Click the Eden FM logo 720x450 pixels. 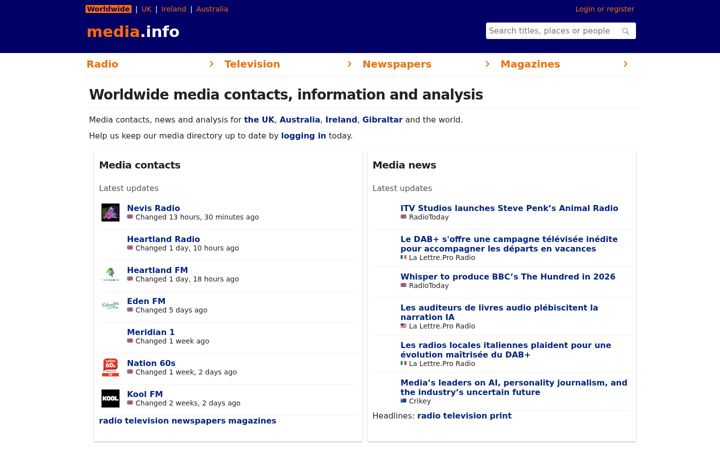[x=110, y=305]
